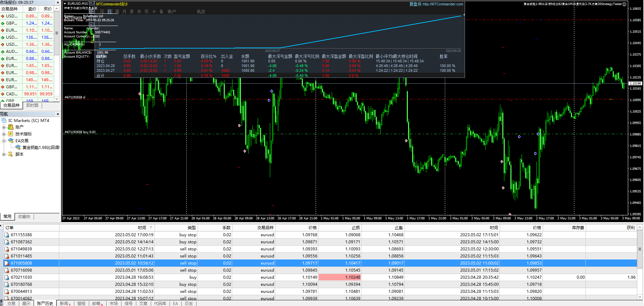Select the 日 view in MTCommander statistics panel
The image size is (644, 306).
pos(110,11)
